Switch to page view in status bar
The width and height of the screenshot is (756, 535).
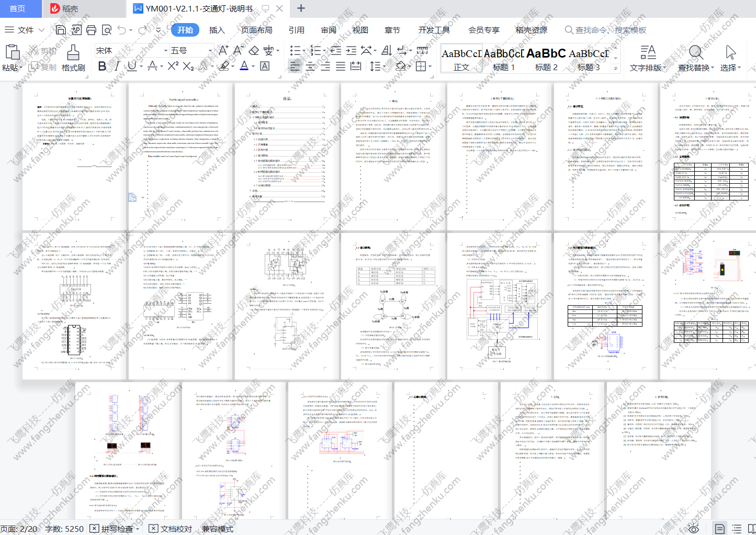(719, 529)
